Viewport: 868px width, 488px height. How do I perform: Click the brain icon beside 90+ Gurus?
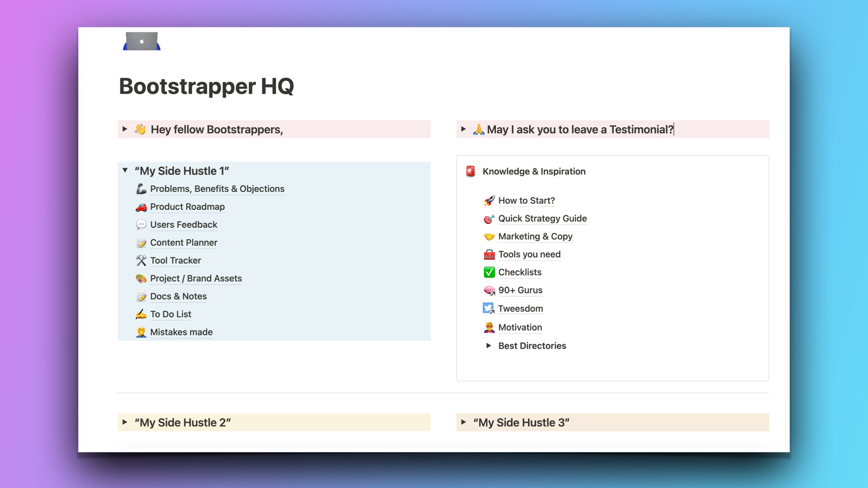pyautogui.click(x=489, y=291)
